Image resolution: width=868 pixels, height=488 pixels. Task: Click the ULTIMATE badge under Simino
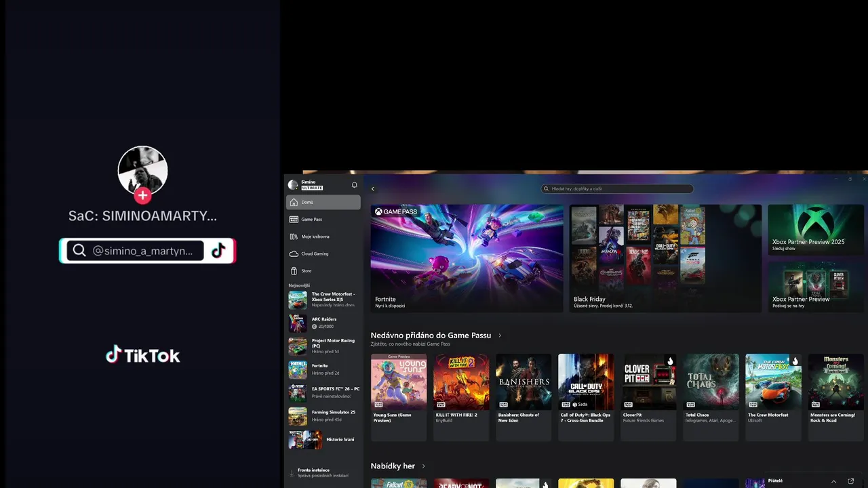click(x=312, y=188)
